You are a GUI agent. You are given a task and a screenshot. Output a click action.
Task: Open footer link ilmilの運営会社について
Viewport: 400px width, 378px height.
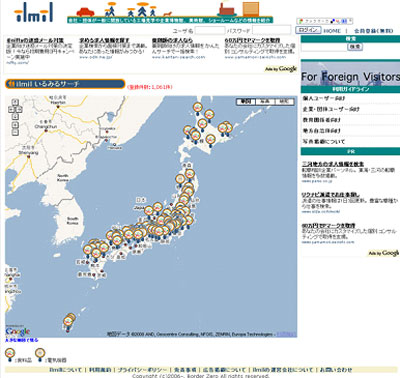[282, 370]
